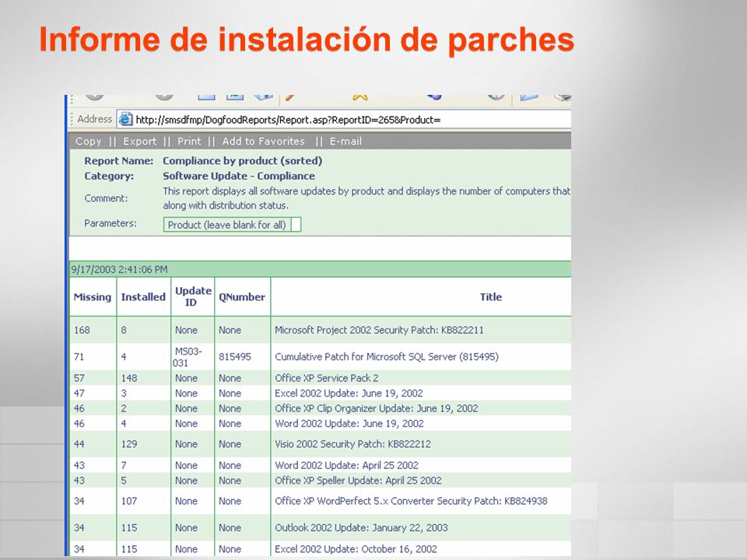Click the Installed value '129'
Image resolution: width=747 pixels, height=560 pixels.
click(129, 444)
